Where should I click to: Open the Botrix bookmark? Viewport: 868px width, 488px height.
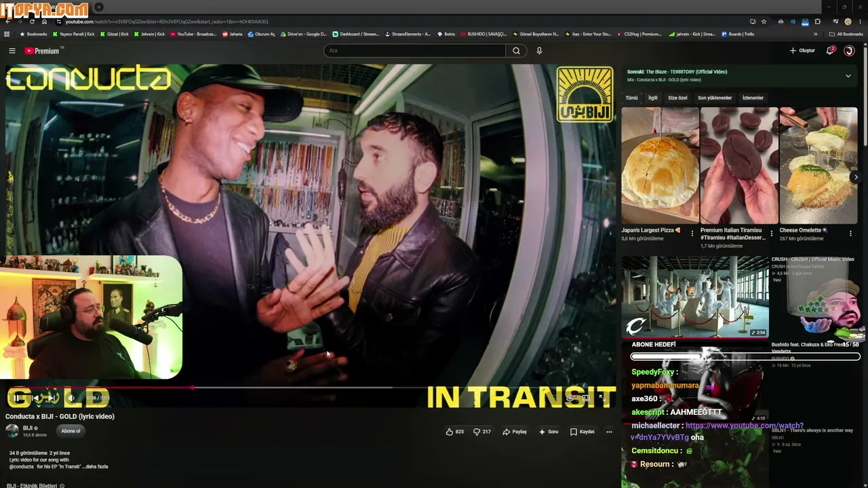[x=446, y=34]
